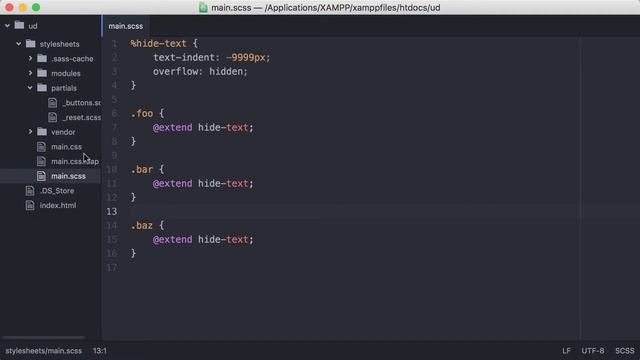
Task: Maximize the window with green button
Action: pyautogui.click(x=36, y=7)
